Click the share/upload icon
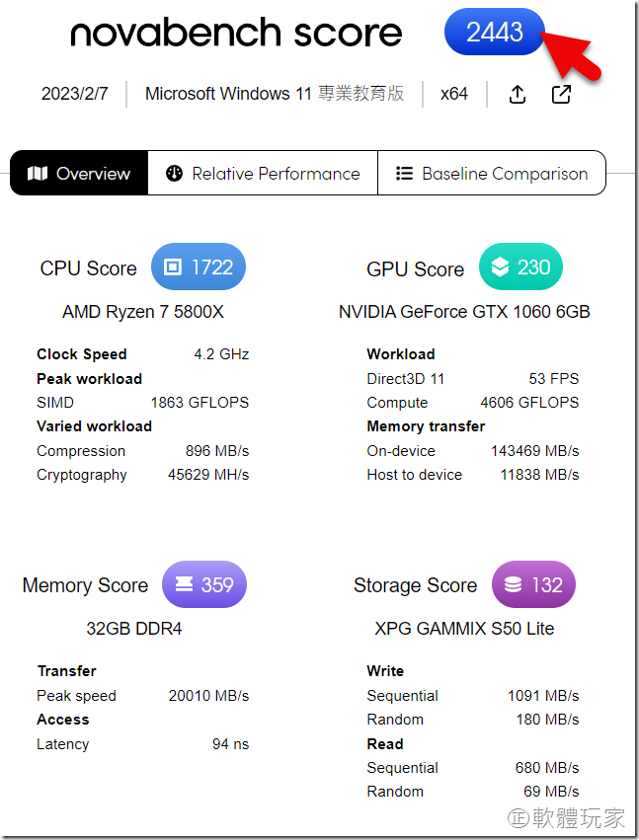This screenshot has height=840, width=639. click(x=517, y=94)
